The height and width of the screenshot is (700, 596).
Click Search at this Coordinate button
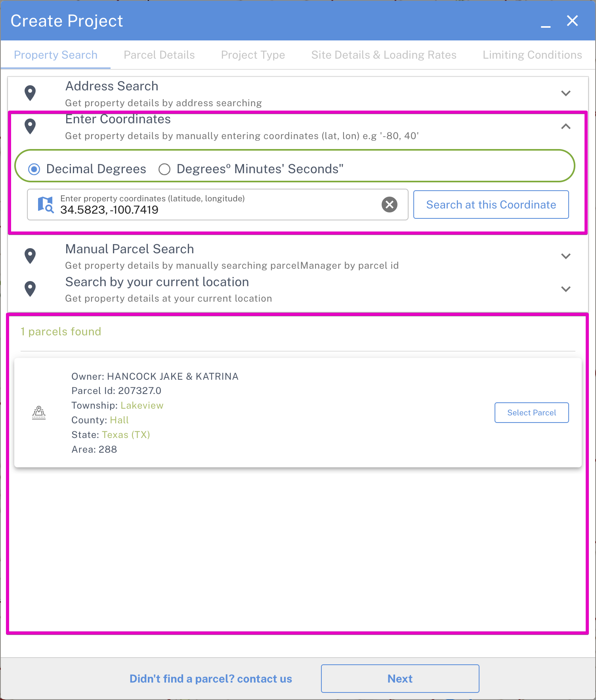(x=491, y=205)
